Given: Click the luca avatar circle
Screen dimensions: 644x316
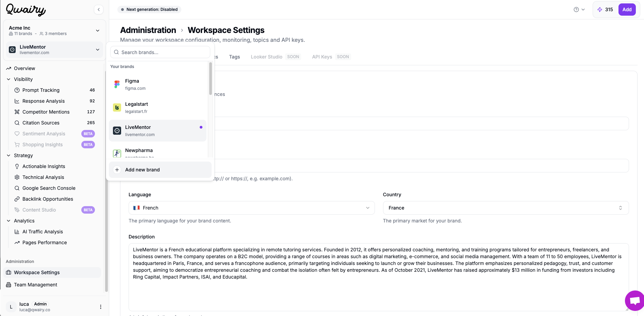Looking at the screenshot, I should coord(11,307).
